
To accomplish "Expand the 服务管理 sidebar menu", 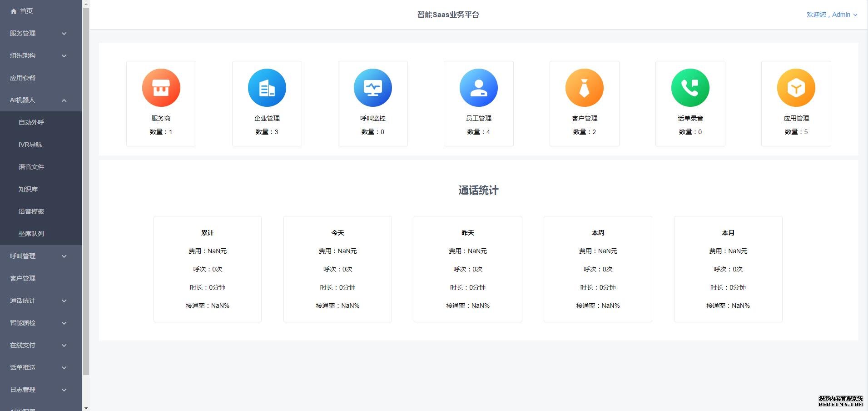I will click(x=39, y=33).
